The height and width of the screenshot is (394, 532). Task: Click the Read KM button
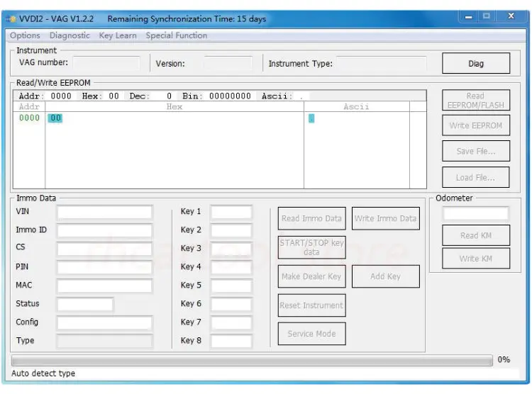(x=476, y=235)
